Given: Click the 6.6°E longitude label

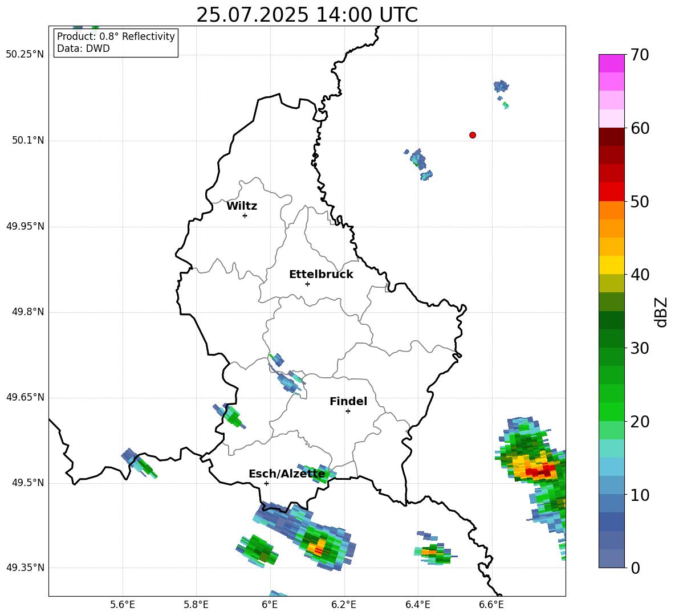Looking at the screenshot, I should [491, 605].
